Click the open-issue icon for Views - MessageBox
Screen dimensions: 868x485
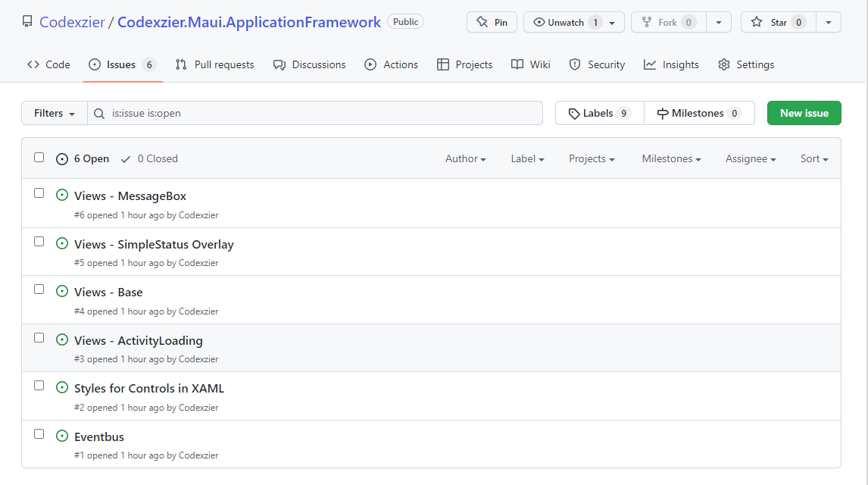coord(62,195)
